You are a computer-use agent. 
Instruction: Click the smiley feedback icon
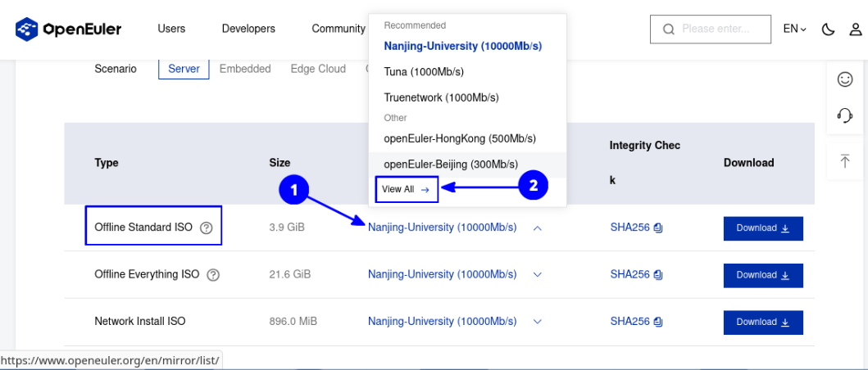pyautogui.click(x=845, y=79)
